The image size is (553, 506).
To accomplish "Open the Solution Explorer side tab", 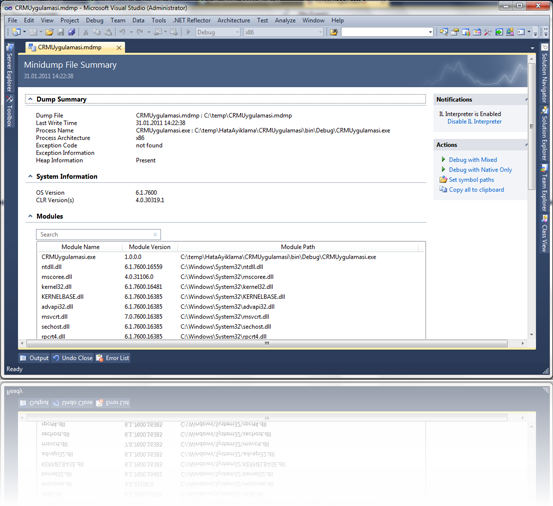I will tap(545, 133).
